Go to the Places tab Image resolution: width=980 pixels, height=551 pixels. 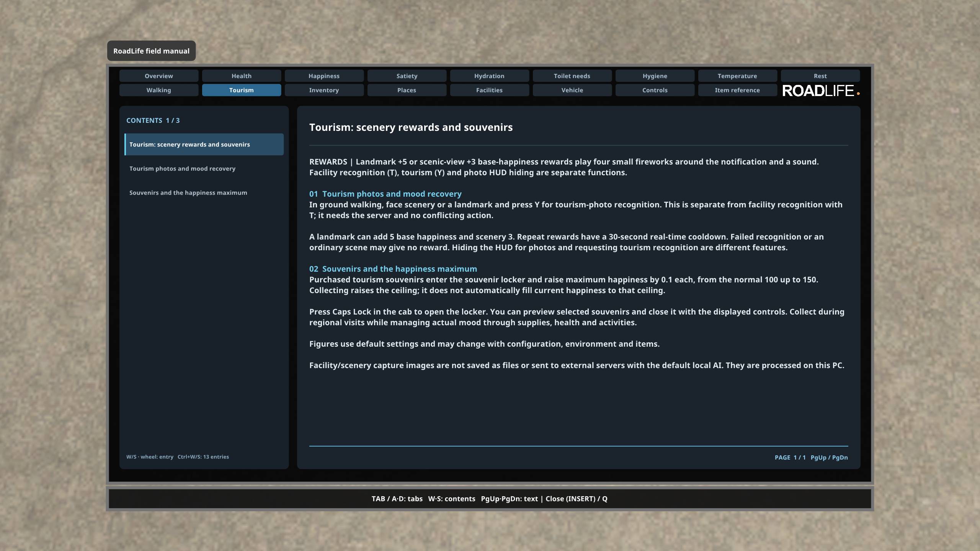pyautogui.click(x=407, y=90)
